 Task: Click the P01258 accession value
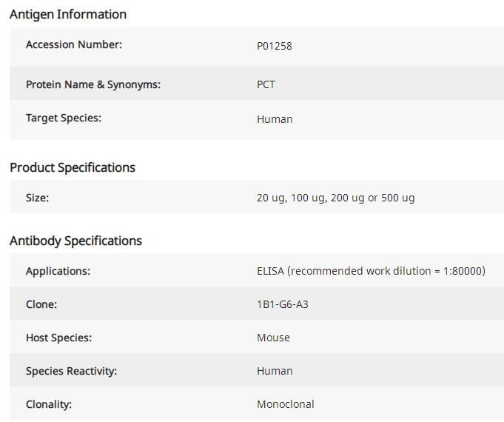[275, 46]
